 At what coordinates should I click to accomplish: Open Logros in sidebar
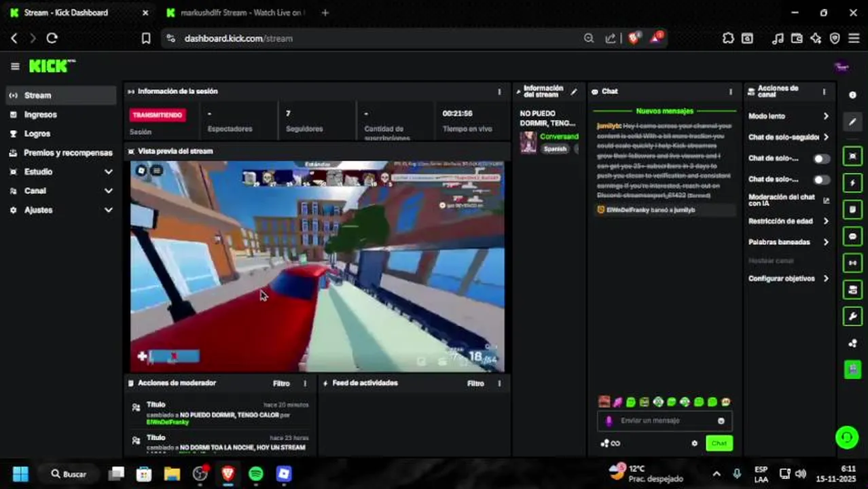[x=60, y=134]
